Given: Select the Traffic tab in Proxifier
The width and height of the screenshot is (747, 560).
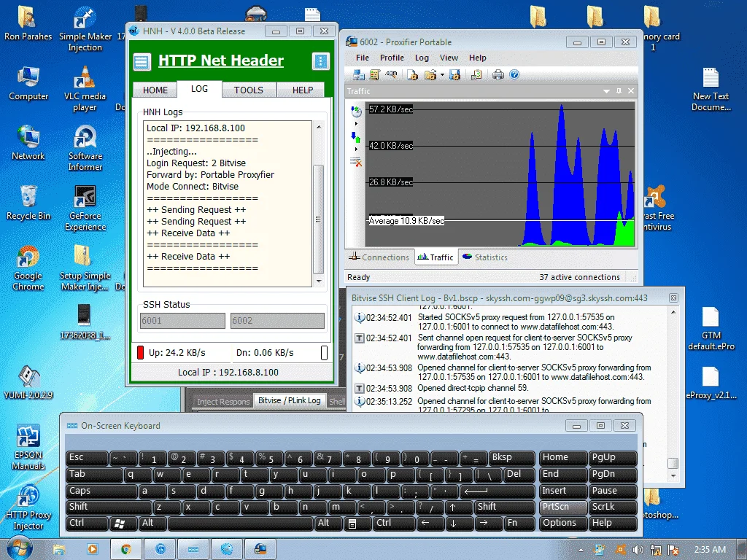Looking at the screenshot, I should [436, 257].
